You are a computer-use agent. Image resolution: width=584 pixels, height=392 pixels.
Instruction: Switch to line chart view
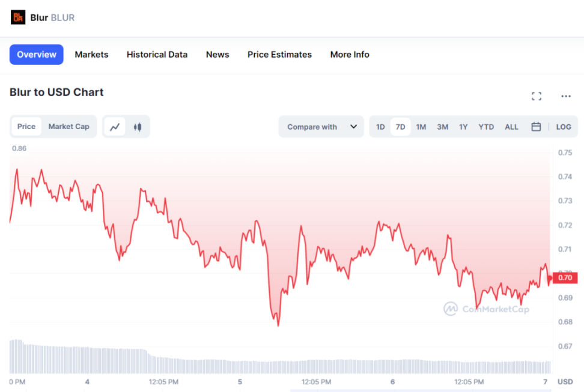tap(115, 127)
